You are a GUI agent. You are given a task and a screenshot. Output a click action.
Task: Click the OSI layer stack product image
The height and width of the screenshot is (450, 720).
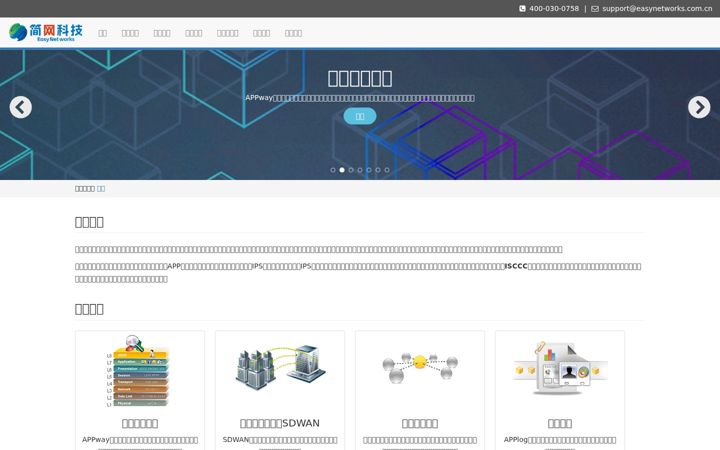(x=140, y=371)
